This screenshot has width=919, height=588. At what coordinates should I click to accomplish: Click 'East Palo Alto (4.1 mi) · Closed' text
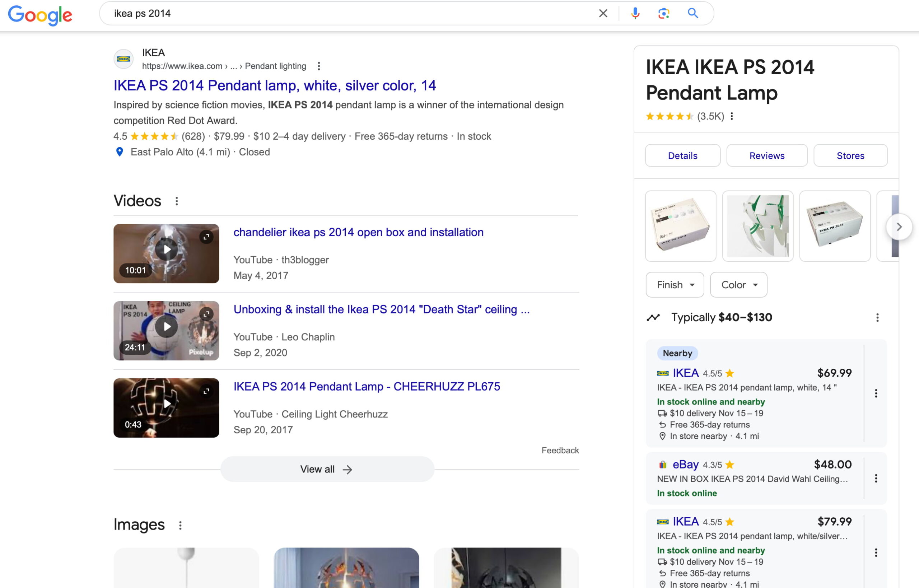tap(200, 152)
